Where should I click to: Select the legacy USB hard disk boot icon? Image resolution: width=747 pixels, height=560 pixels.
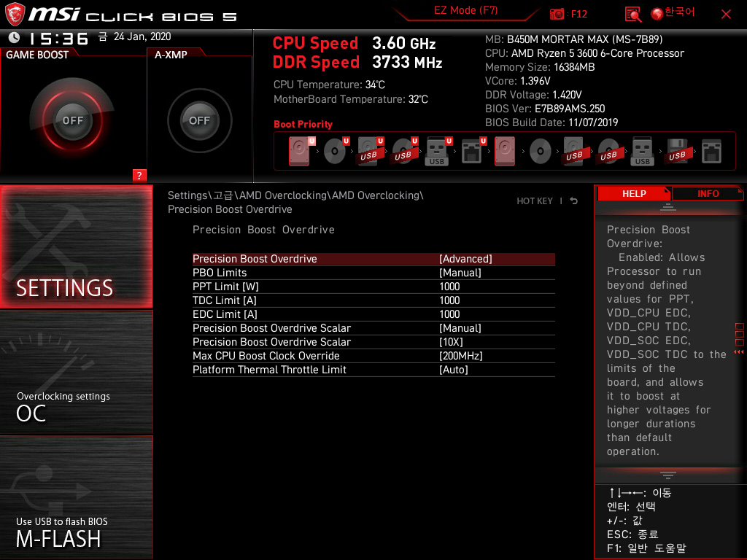point(575,152)
